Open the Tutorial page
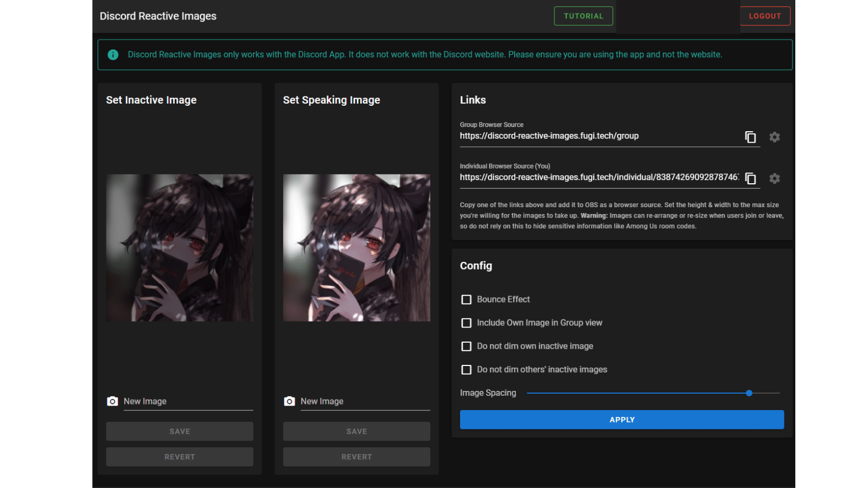Viewport: 868px width, 488px height. click(x=583, y=16)
